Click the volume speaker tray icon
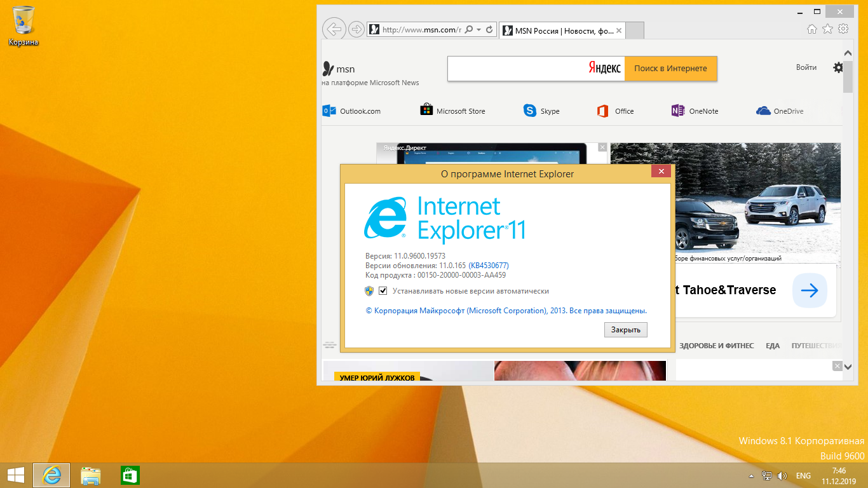The height and width of the screenshot is (488, 868). 782,475
